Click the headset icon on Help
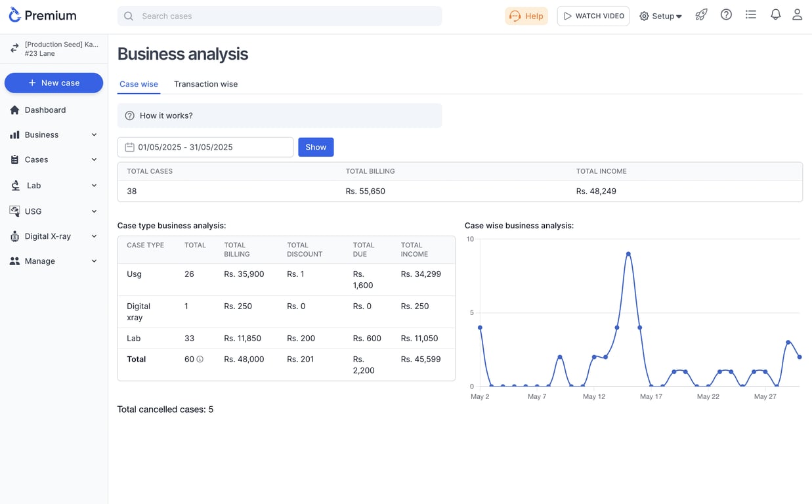The width and height of the screenshot is (812, 504). [515, 16]
